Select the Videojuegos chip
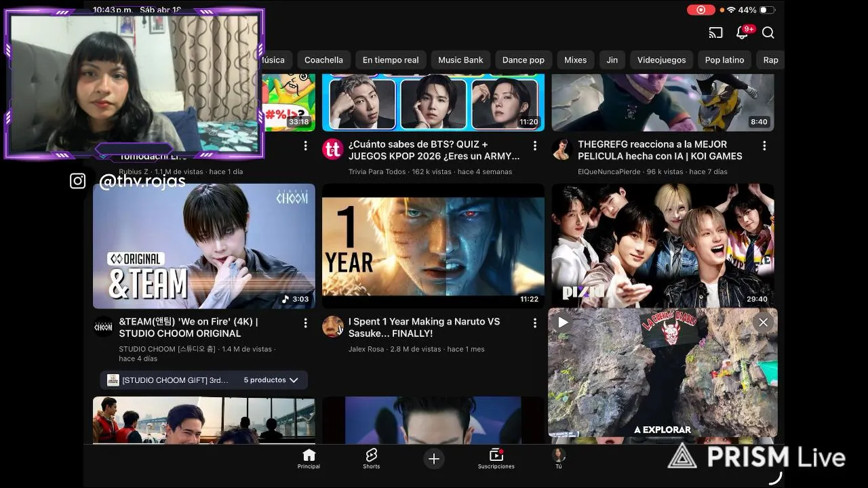The width and height of the screenshot is (868, 488). click(662, 60)
